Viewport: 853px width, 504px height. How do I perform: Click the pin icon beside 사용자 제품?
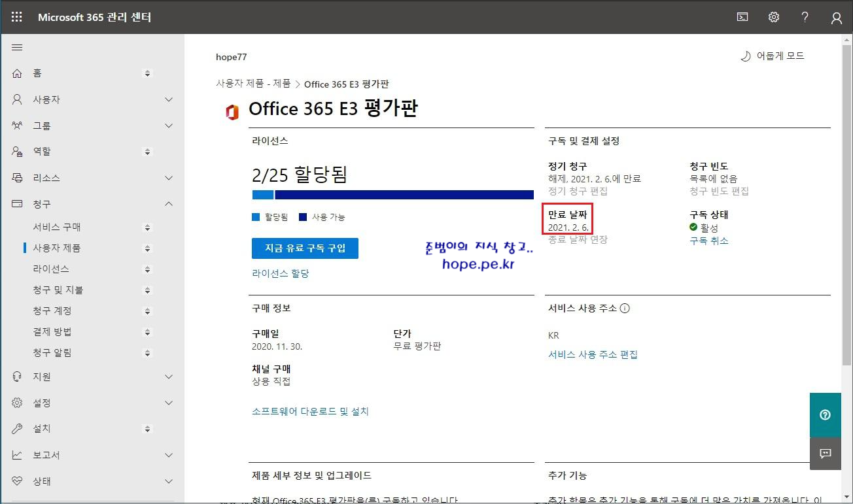[x=147, y=248]
